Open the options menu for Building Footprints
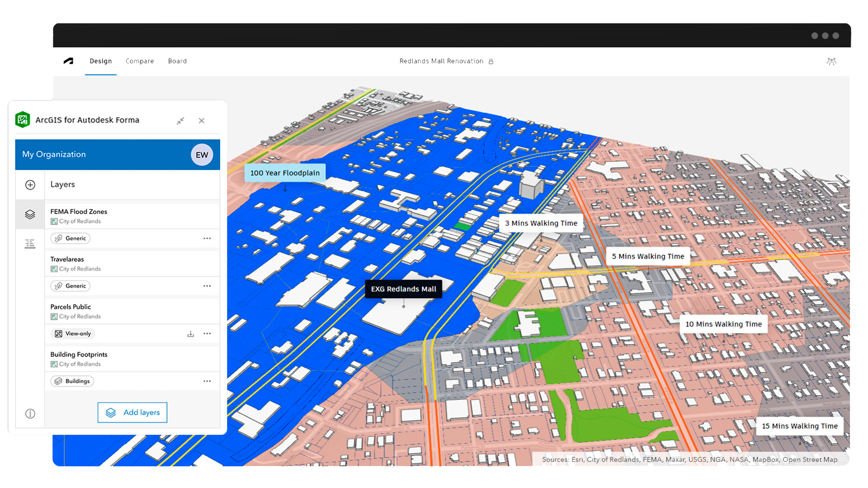The width and height of the screenshot is (868, 488). click(208, 381)
